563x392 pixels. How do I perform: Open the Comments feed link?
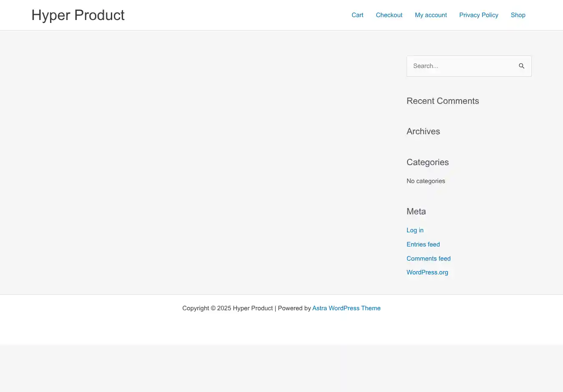click(429, 259)
